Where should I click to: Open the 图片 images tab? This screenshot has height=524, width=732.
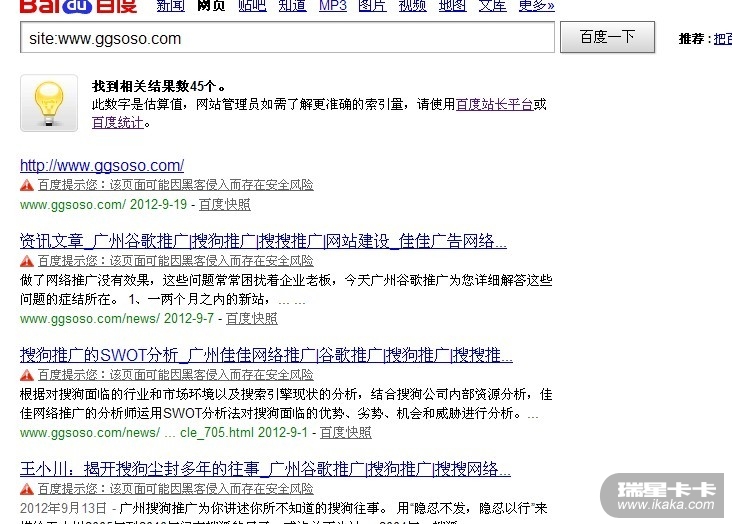pos(373,6)
